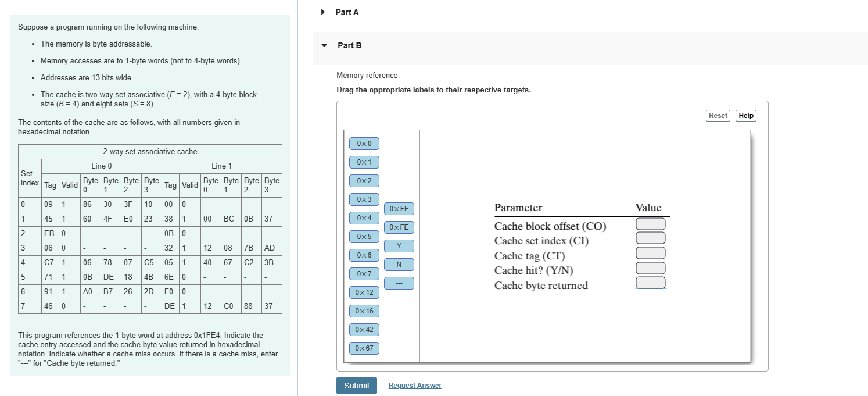Select the 0xFE draggable label
This screenshot has height=396, width=868.
tap(399, 227)
